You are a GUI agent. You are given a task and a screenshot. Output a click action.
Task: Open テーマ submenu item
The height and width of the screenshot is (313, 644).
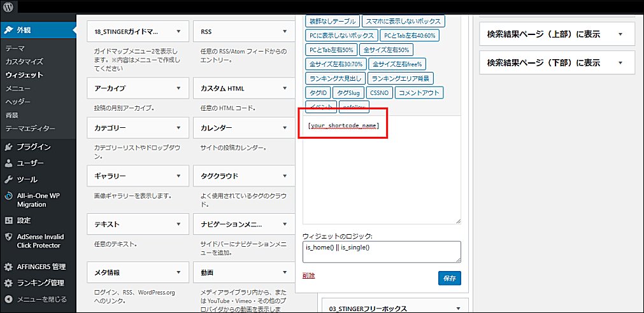tap(15, 48)
